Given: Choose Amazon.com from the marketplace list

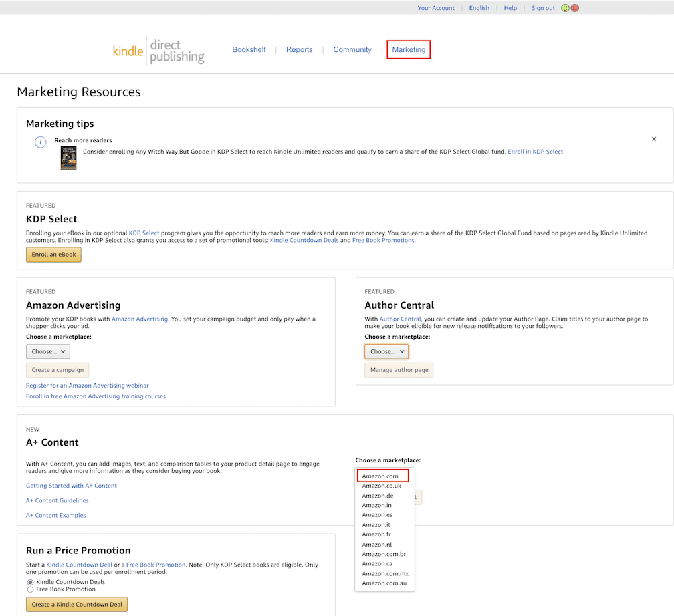Looking at the screenshot, I should coord(380,476).
